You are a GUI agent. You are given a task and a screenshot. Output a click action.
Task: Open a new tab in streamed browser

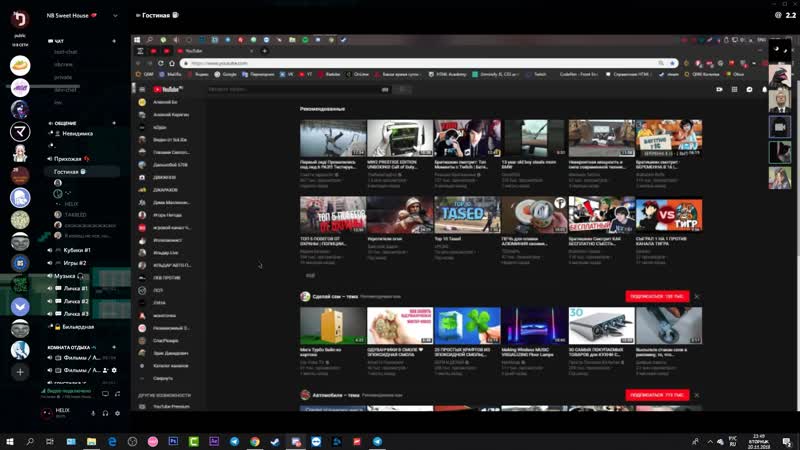(264, 51)
